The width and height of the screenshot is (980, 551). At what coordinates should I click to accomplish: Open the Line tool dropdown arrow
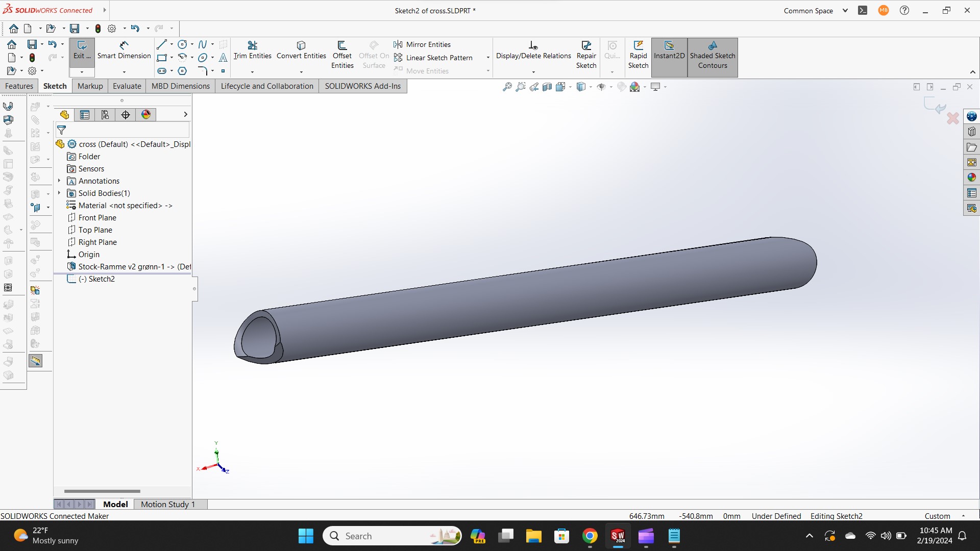(171, 44)
